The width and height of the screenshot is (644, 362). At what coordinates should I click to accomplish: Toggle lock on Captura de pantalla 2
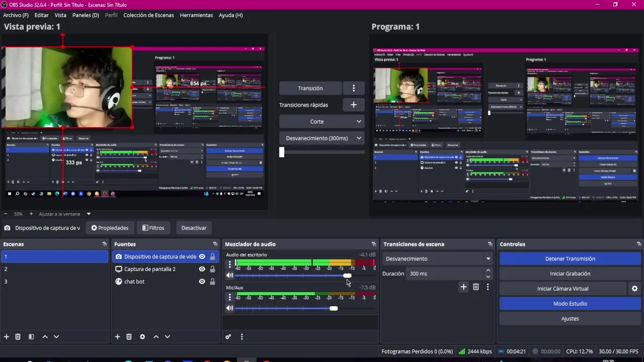212,269
